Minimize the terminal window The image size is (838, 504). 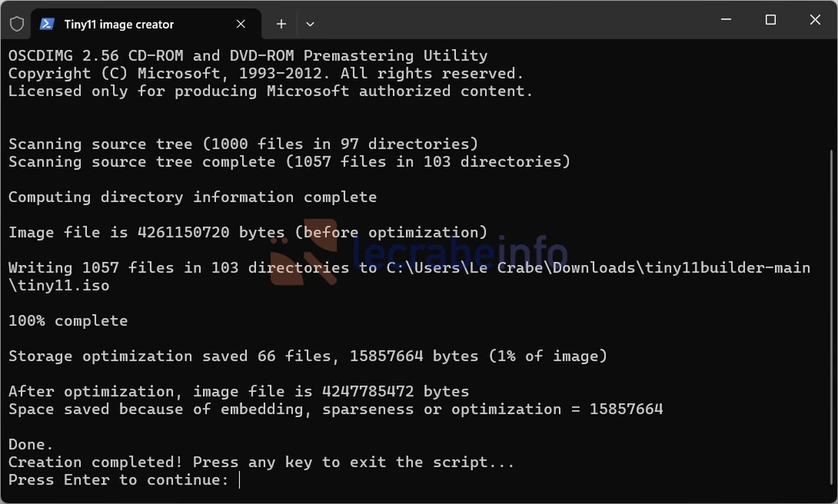pyautogui.click(x=726, y=20)
